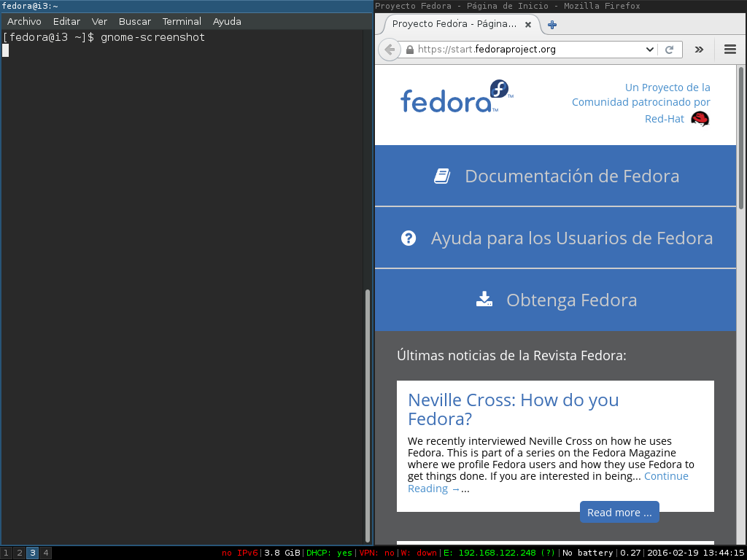
Task: Click the 'no IPv6' status entry
Action: pos(239,553)
